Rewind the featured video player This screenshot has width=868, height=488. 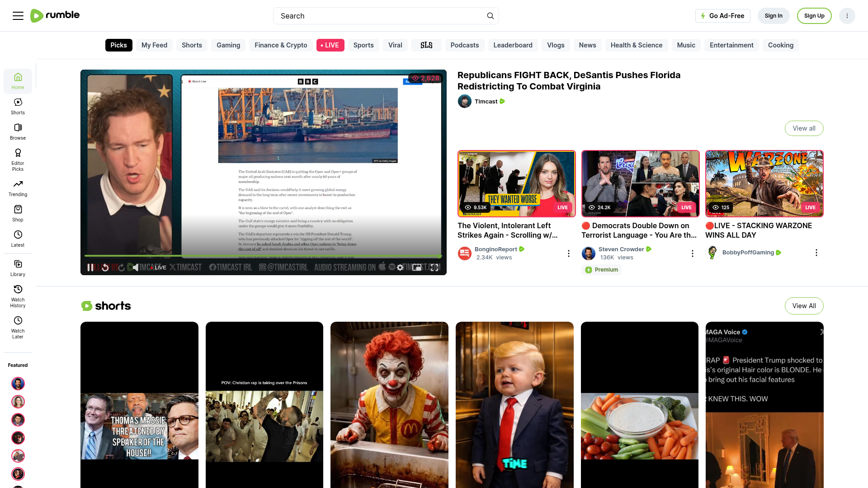(x=105, y=267)
